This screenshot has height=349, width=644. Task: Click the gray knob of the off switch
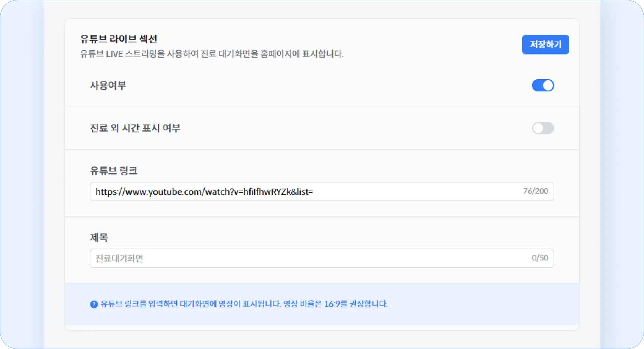coord(538,128)
